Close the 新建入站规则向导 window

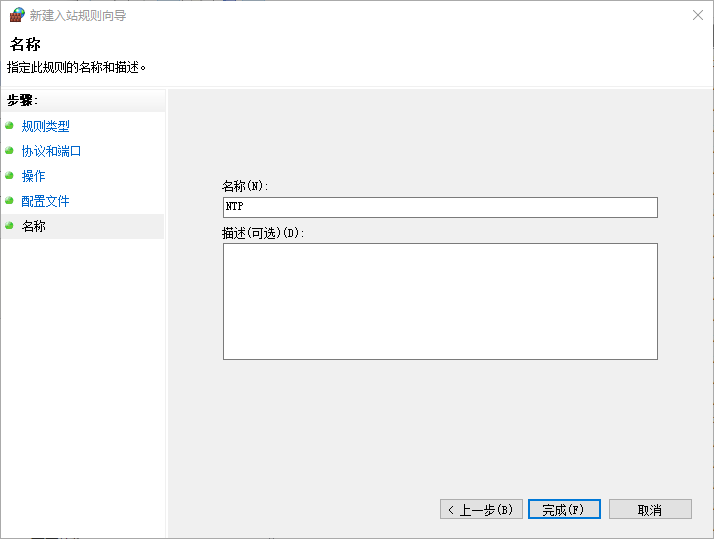(x=695, y=16)
